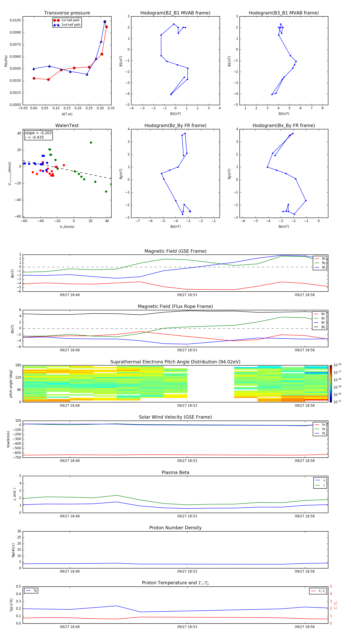
Task: Click the 'Vsw(km/s)' y-axis label
Action: (8, 439)
